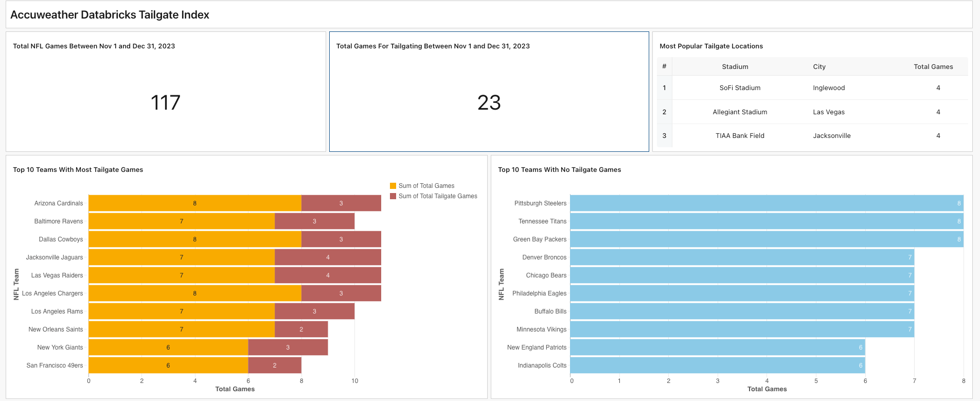Click the Las Vegas city cell in the table
The width and height of the screenshot is (980, 401).
pyautogui.click(x=829, y=112)
